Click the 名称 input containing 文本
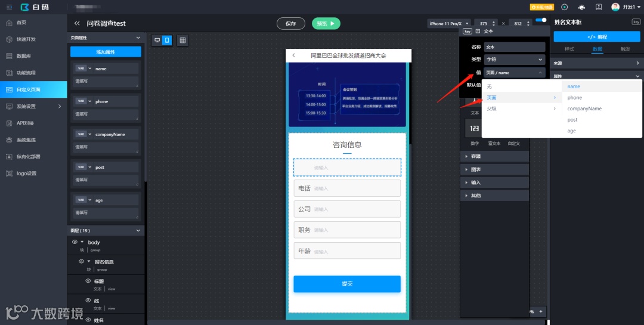 pyautogui.click(x=515, y=47)
